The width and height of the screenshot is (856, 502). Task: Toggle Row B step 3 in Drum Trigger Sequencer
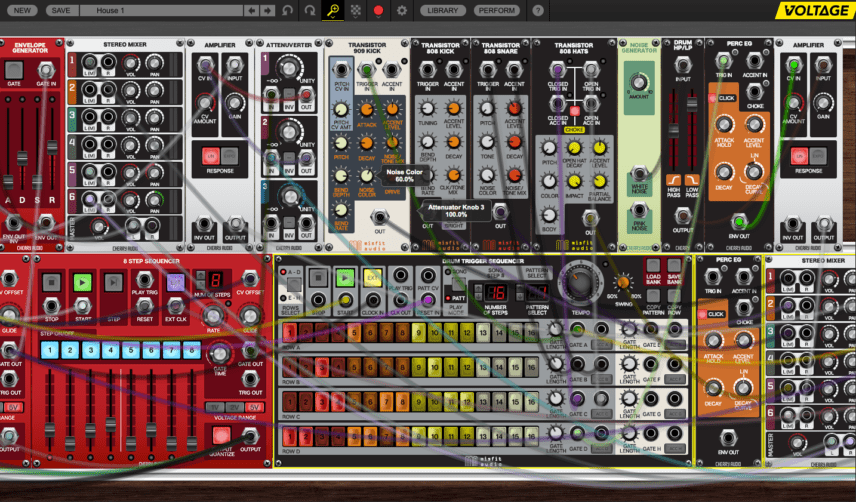322,367
